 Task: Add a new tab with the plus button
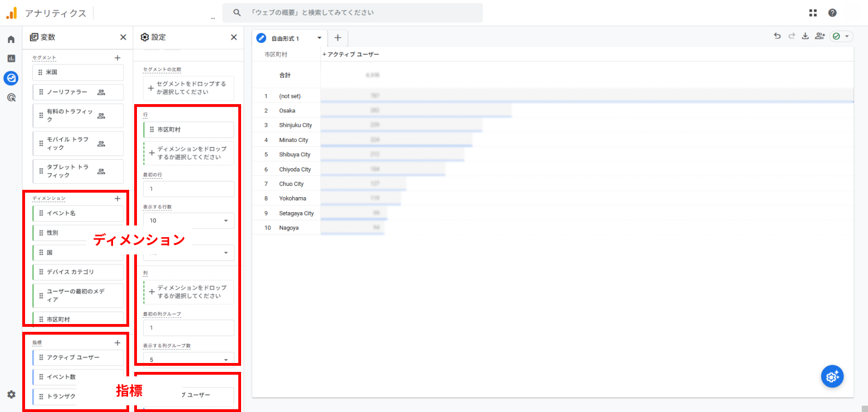pos(337,38)
